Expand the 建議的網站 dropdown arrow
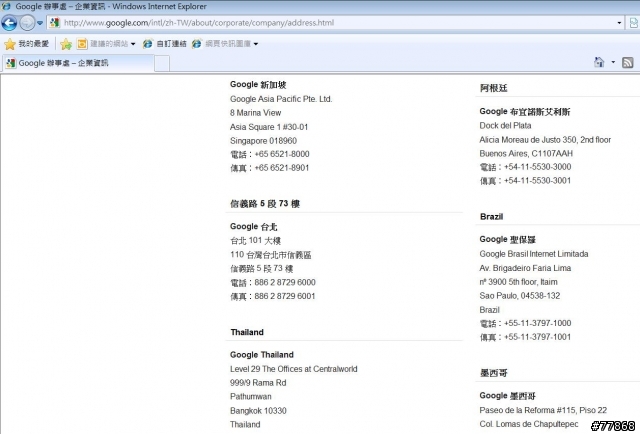 [x=133, y=44]
